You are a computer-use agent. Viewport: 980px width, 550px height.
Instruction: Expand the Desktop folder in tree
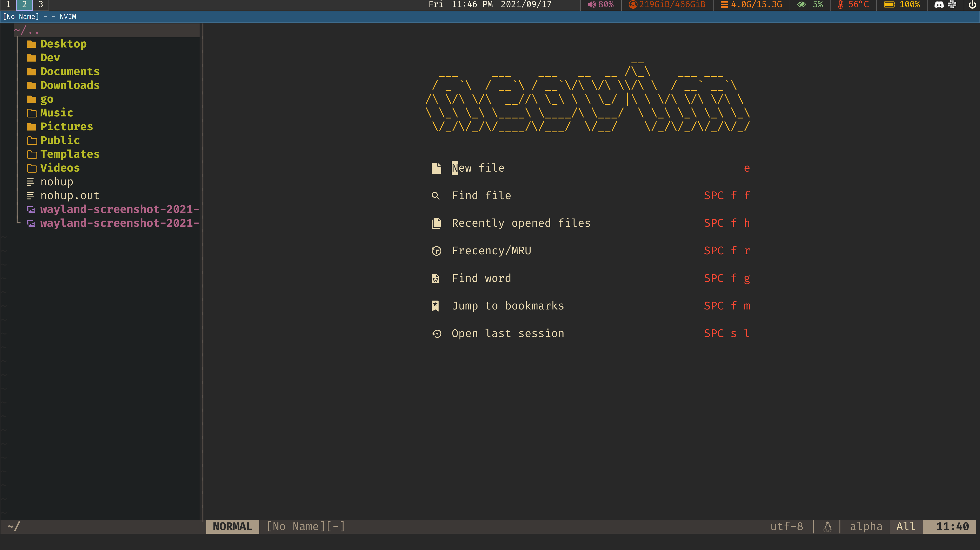63,44
